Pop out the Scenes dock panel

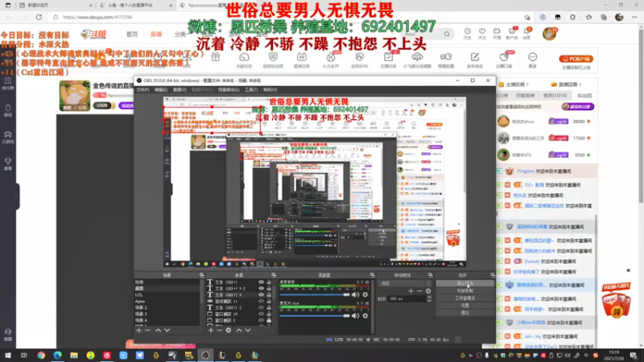click(202, 275)
